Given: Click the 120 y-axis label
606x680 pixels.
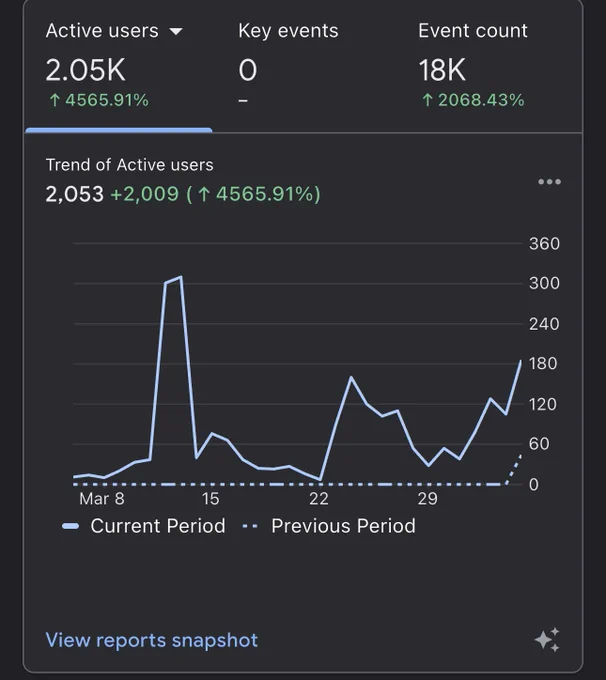Looking at the screenshot, I should (x=543, y=404).
